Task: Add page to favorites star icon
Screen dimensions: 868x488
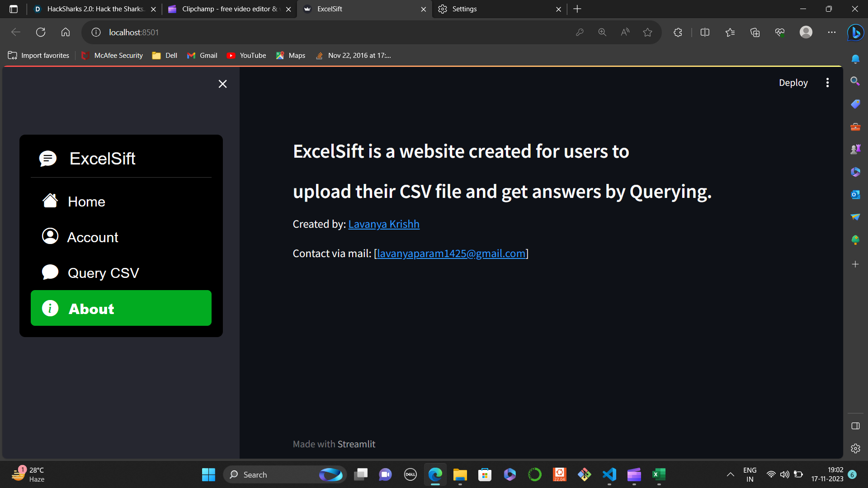Action: pyautogui.click(x=647, y=32)
